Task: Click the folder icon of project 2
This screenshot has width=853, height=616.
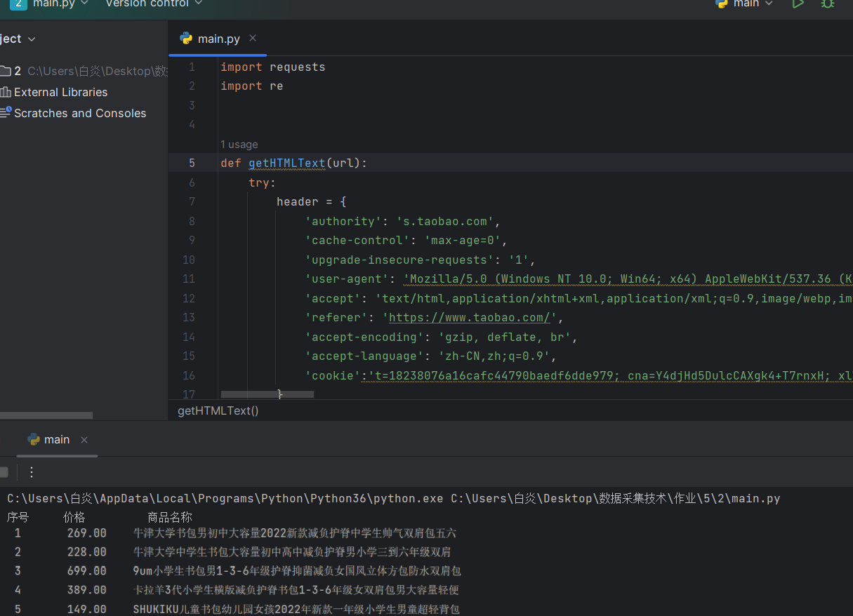Action: point(6,71)
